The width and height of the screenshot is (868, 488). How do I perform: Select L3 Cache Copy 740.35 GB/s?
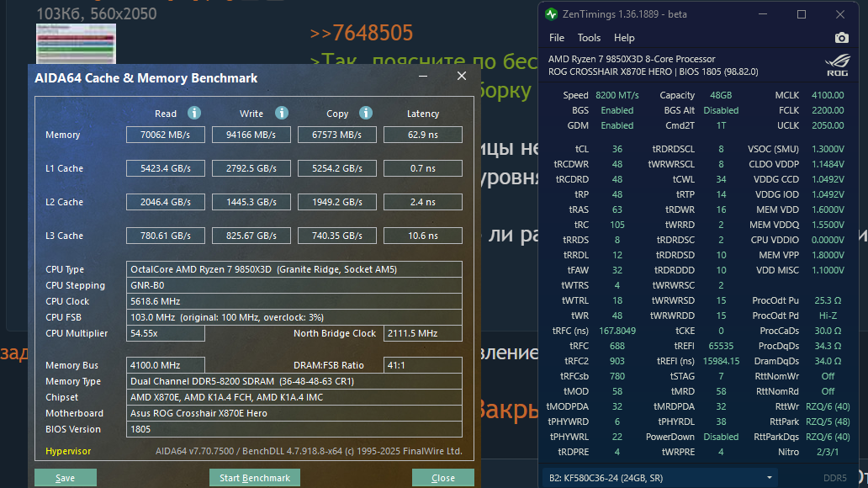tap(337, 236)
